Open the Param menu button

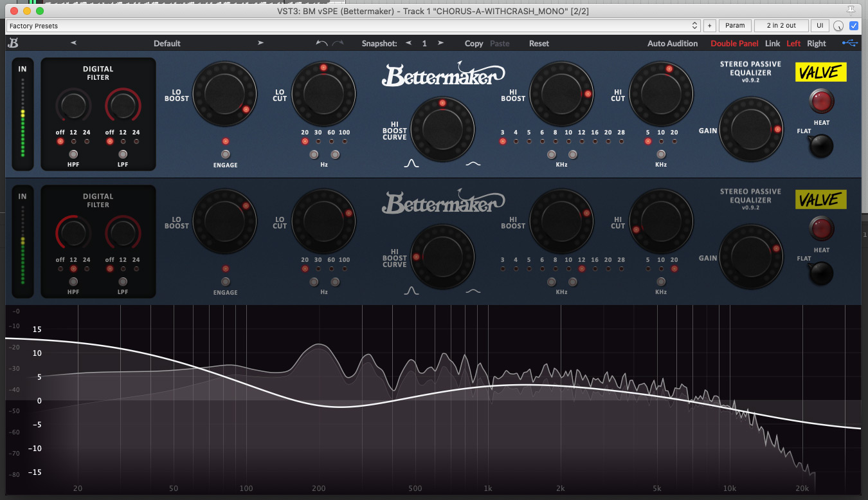point(735,26)
